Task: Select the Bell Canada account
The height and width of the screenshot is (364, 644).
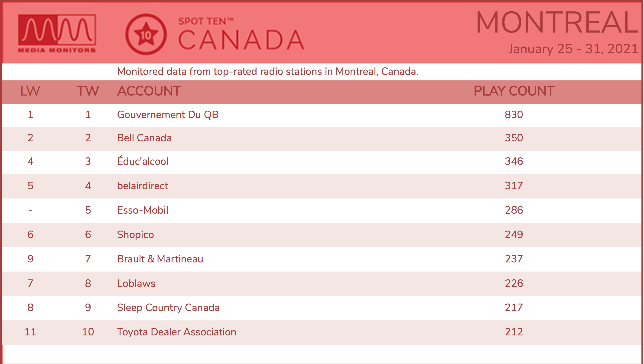Action: 144,138
